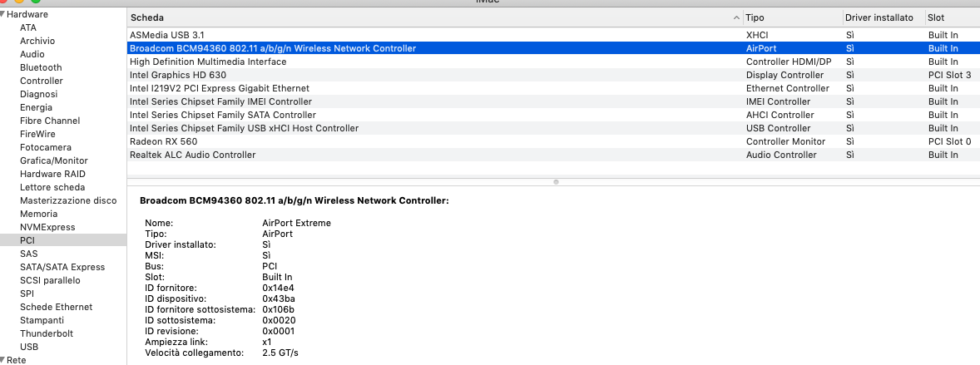Viewport: 980px width, 365px height.
Task: Open Bluetooth in the sidebar
Action: click(x=41, y=67)
